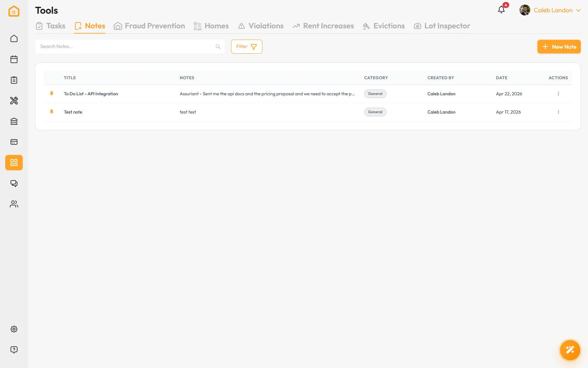Switch to the Homes tab
Image resolution: width=588 pixels, height=368 pixels.
[x=211, y=26]
